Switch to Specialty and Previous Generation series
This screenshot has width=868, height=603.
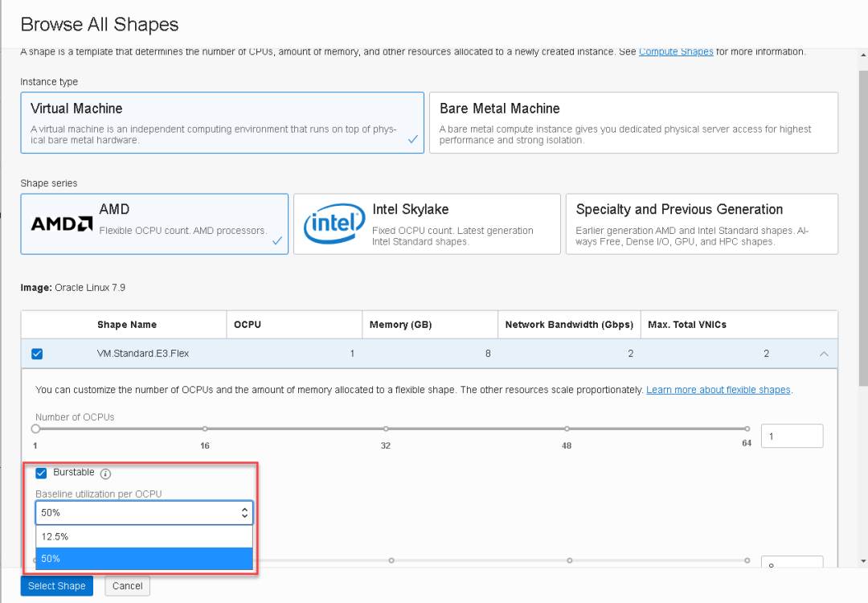[x=702, y=224]
